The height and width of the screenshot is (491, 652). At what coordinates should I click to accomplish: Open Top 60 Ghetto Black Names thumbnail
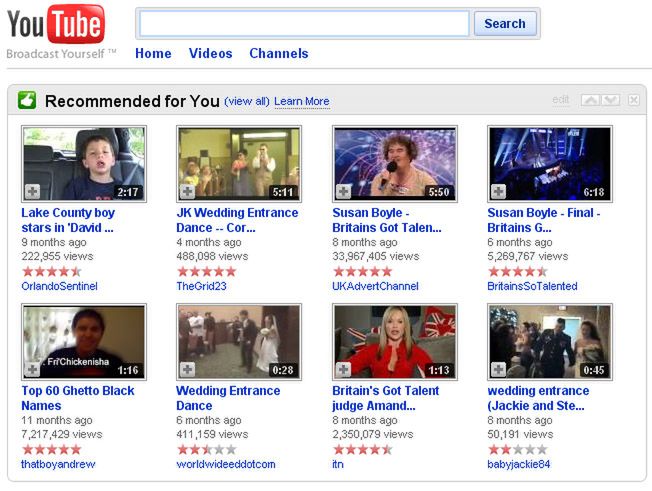point(84,342)
